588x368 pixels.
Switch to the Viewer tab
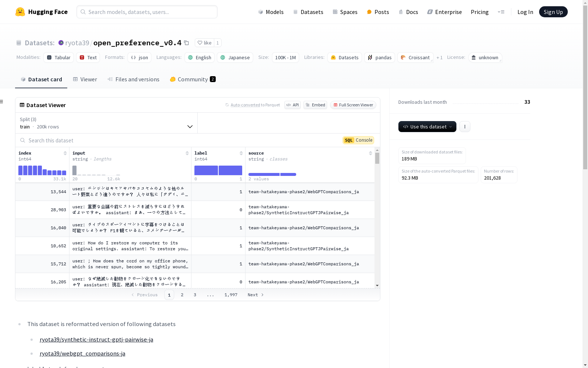pyautogui.click(x=85, y=79)
